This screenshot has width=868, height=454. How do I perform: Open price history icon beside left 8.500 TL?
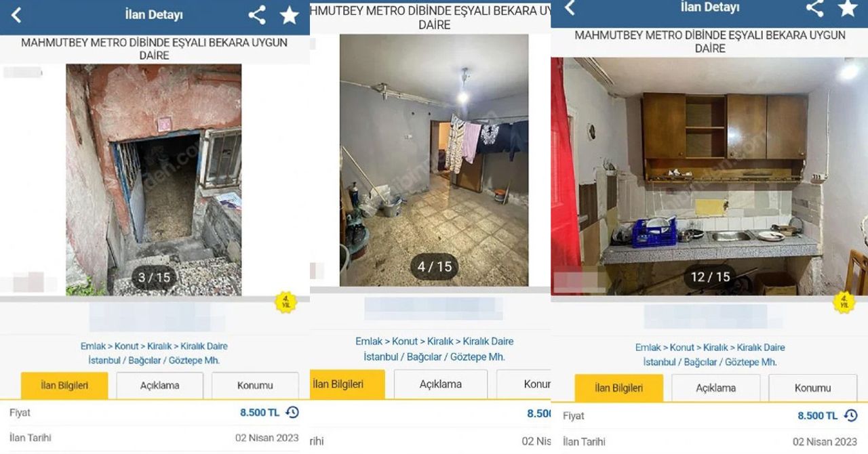(292, 412)
